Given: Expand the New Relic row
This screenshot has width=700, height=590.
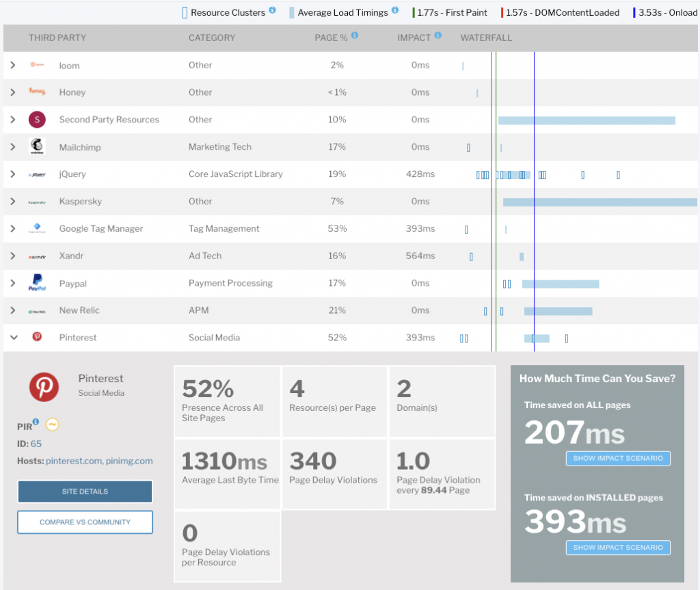Looking at the screenshot, I should coord(13,310).
